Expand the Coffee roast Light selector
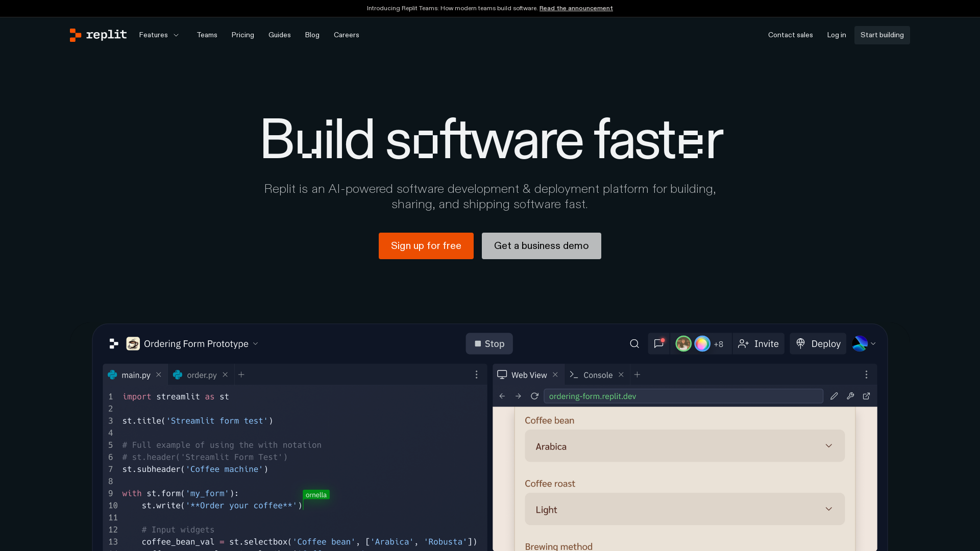 [684, 509]
